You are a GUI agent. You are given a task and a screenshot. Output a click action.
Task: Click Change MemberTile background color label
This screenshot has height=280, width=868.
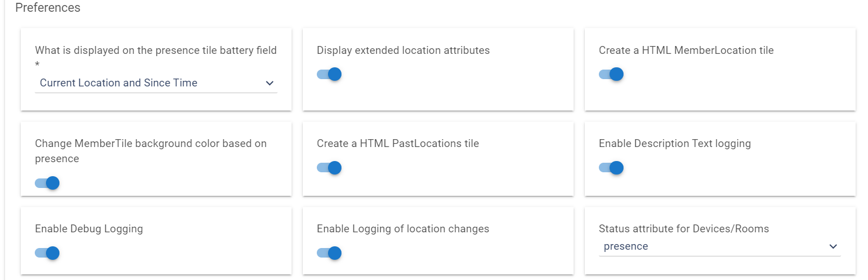coord(150,144)
